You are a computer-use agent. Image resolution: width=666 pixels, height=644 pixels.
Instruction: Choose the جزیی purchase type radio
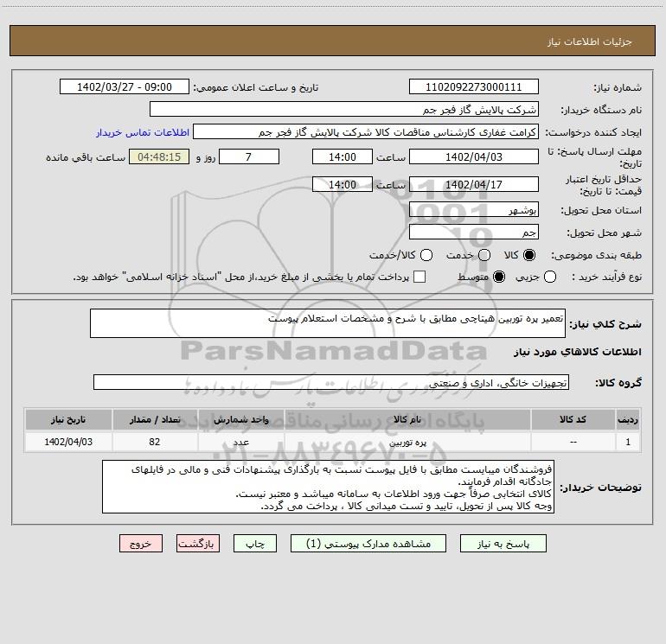point(550,277)
